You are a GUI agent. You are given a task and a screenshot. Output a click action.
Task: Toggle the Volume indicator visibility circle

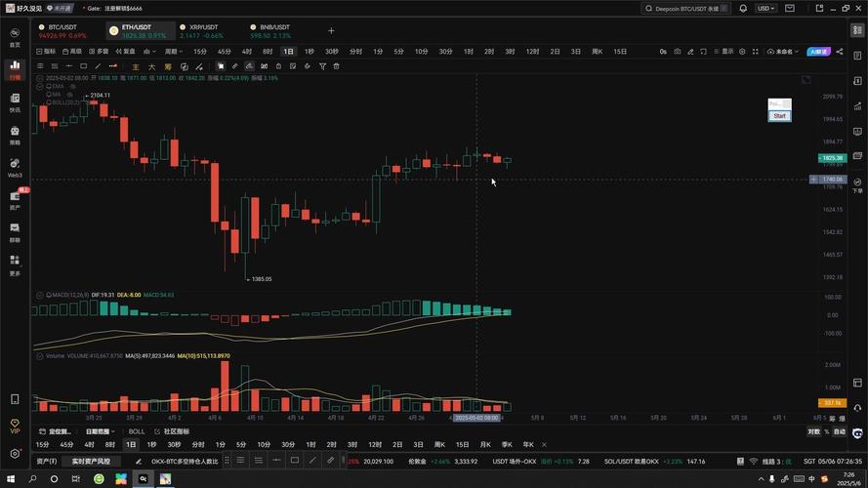point(40,356)
